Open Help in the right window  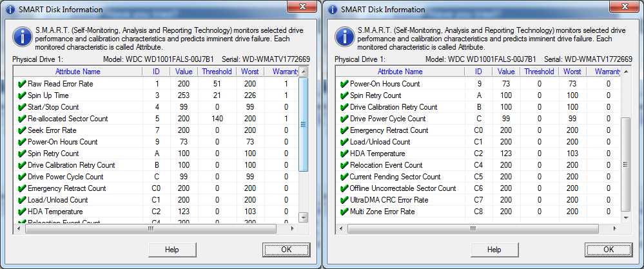click(x=494, y=250)
